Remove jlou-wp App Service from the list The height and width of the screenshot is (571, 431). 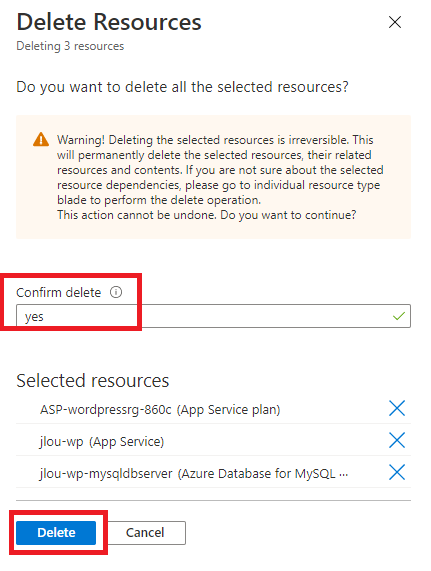pyautogui.click(x=397, y=440)
